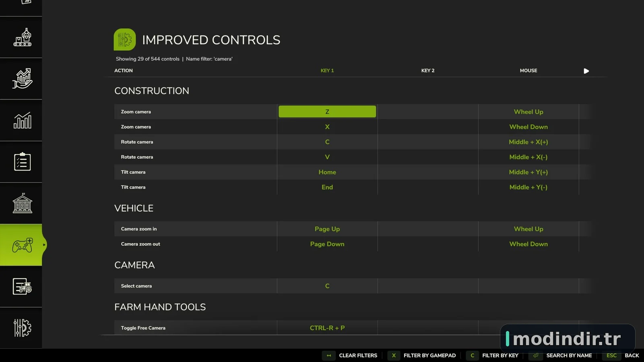Click the empty MOUSE cell for Select camera

528,286
